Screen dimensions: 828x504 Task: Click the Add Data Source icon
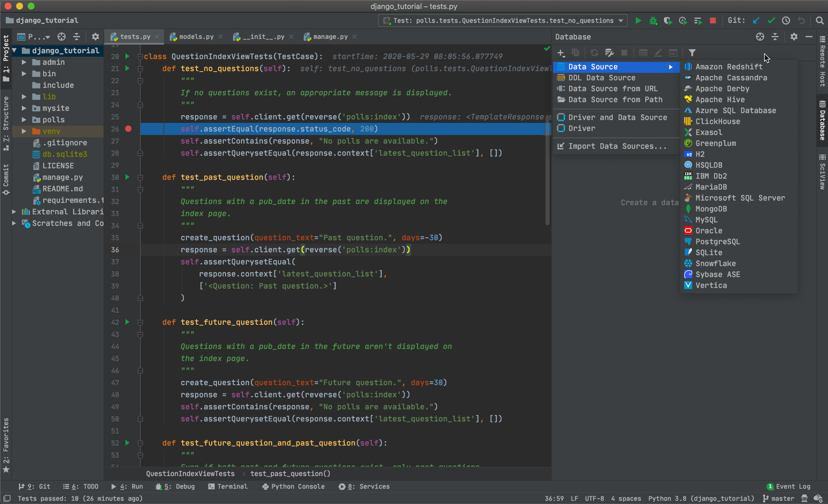coord(561,53)
